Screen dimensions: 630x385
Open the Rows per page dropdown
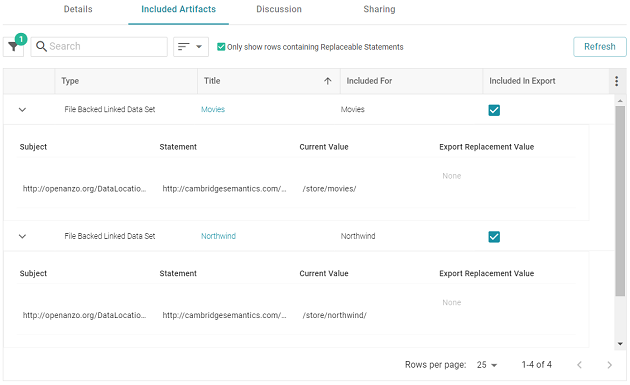(487, 365)
